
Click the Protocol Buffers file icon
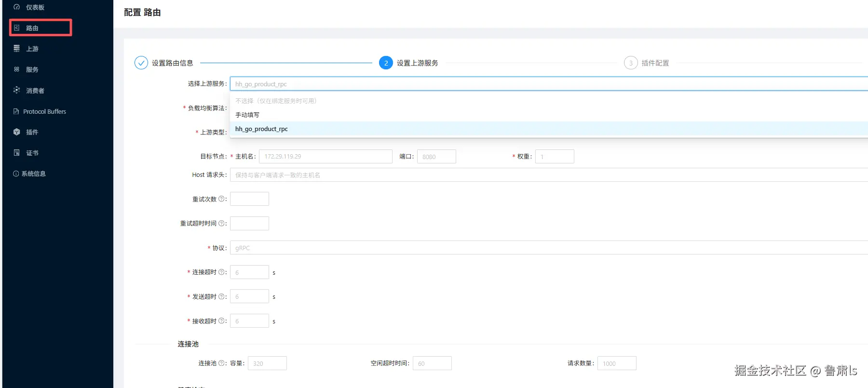pyautogui.click(x=16, y=111)
